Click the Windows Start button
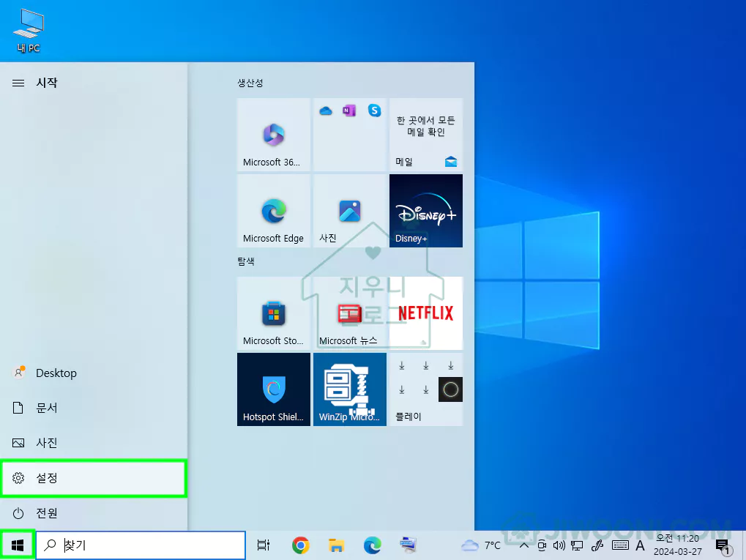This screenshot has width=746, height=560. click(x=18, y=545)
